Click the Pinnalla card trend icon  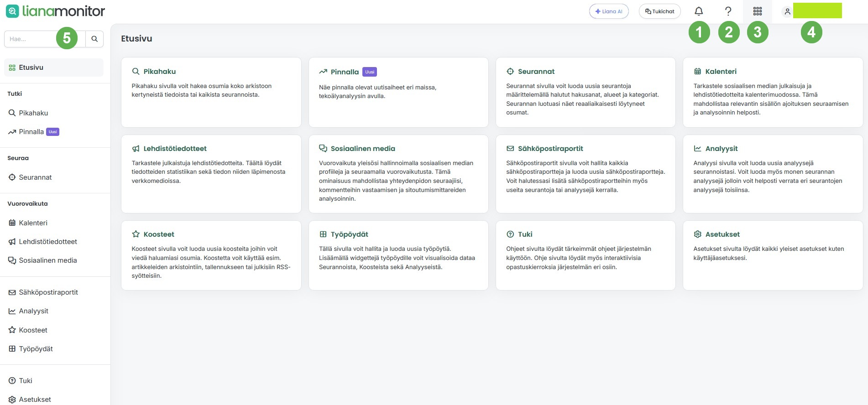coord(323,72)
